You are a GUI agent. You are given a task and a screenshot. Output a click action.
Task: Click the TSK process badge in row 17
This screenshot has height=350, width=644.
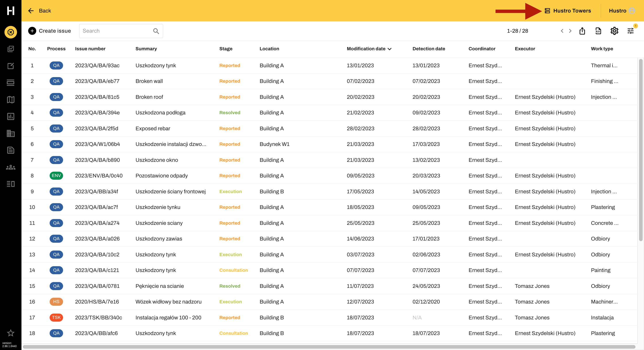[56, 318]
